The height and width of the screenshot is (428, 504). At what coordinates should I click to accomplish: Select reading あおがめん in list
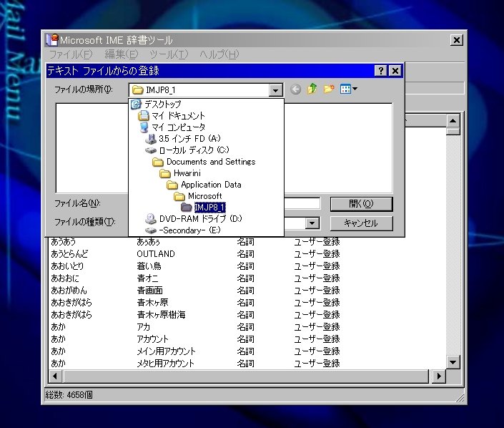pyautogui.click(x=69, y=291)
